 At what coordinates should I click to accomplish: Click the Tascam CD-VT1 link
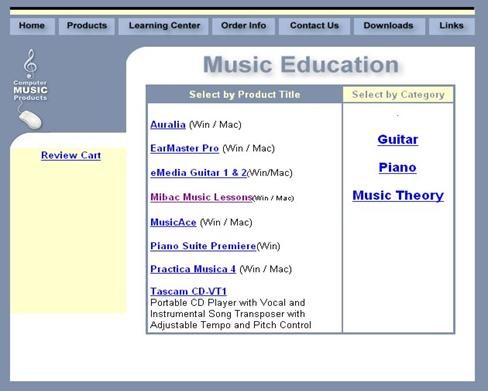point(188,291)
